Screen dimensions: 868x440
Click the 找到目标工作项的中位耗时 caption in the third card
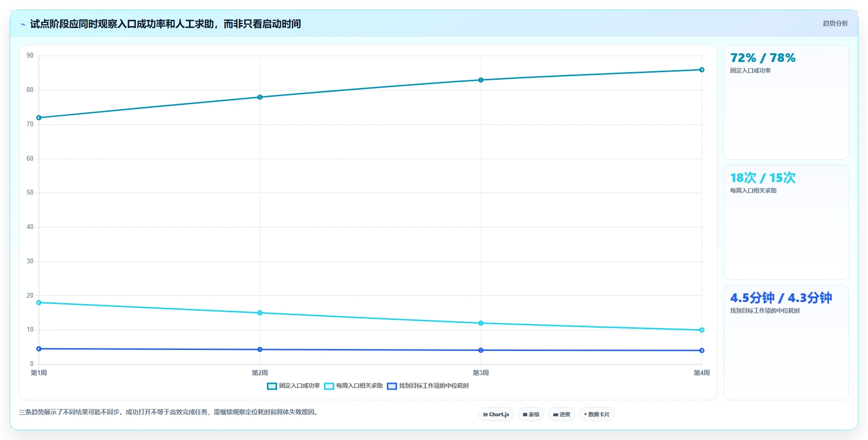point(765,311)
